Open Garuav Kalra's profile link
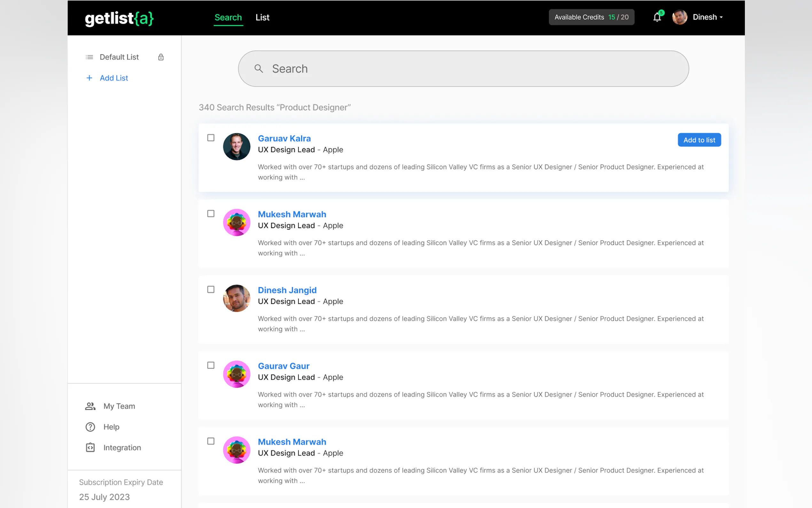812x508 pixels. point(284,139)
